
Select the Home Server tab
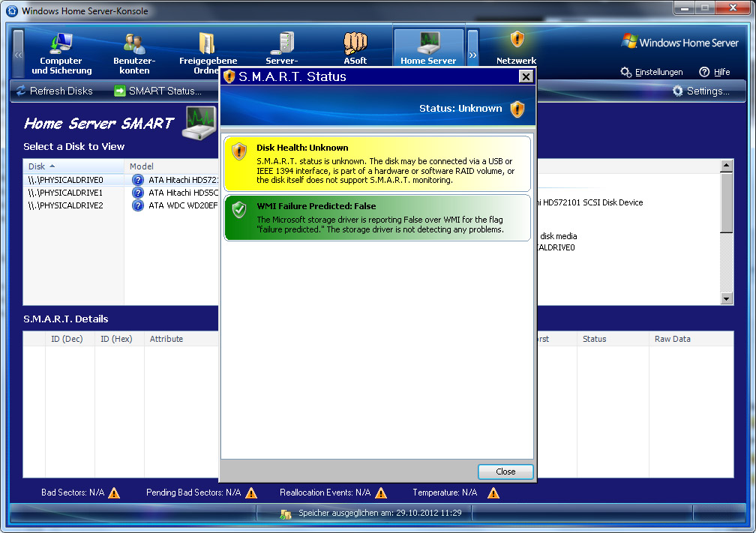[x=428, y=48]
